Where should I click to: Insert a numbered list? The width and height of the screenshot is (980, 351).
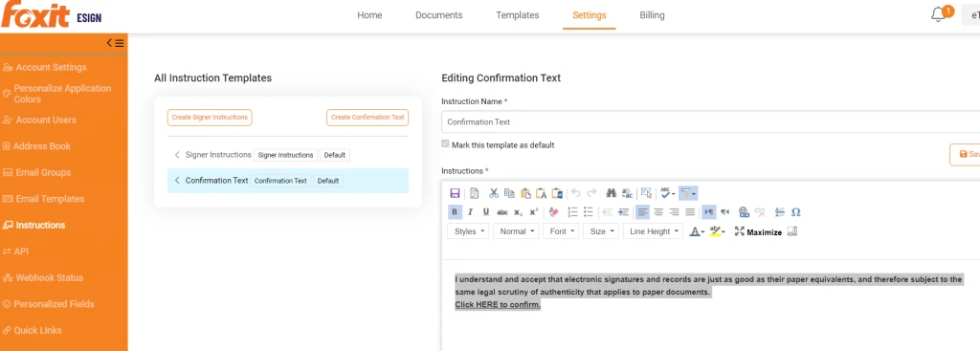pos(572,211)
